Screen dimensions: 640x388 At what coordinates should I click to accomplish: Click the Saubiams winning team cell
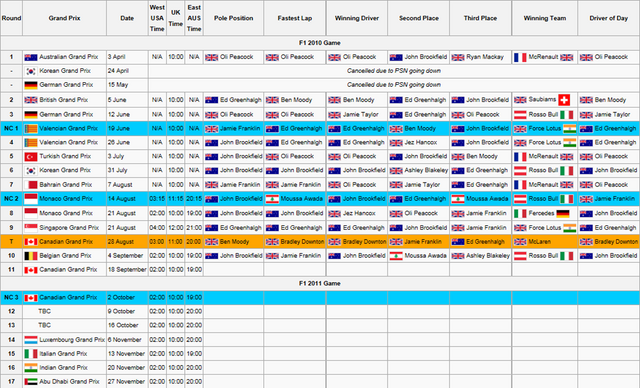point(545,100)
